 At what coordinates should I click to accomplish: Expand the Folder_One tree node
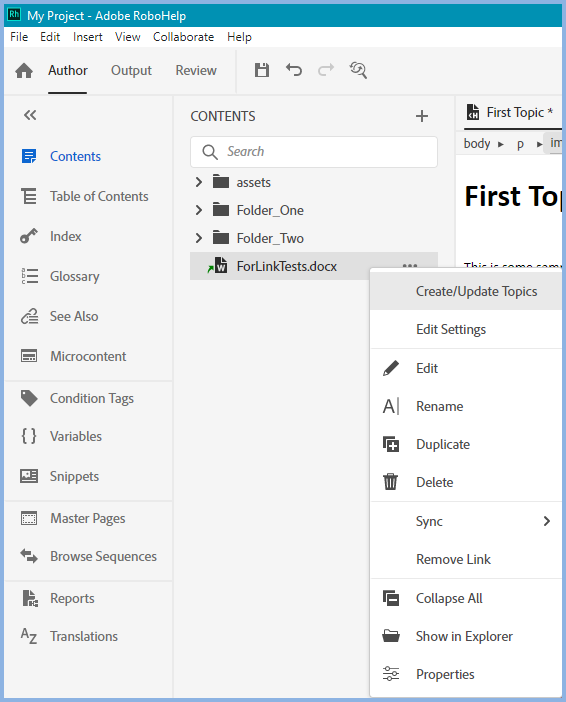(199, 210)
